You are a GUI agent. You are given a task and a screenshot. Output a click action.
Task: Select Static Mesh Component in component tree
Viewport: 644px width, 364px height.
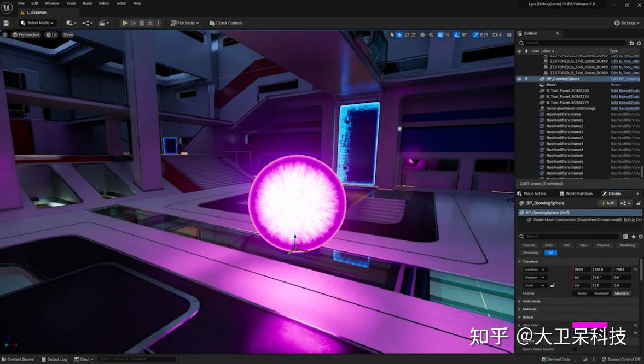pos(575,220)
